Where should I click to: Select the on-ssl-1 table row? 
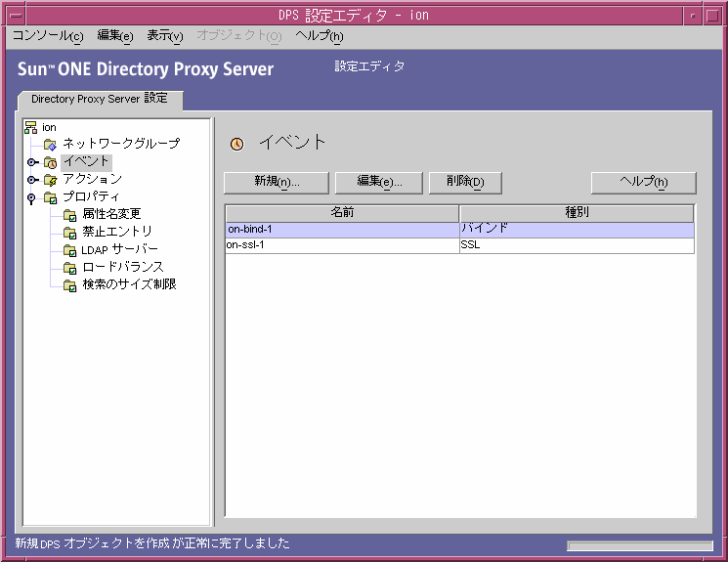tap(459, 245)
